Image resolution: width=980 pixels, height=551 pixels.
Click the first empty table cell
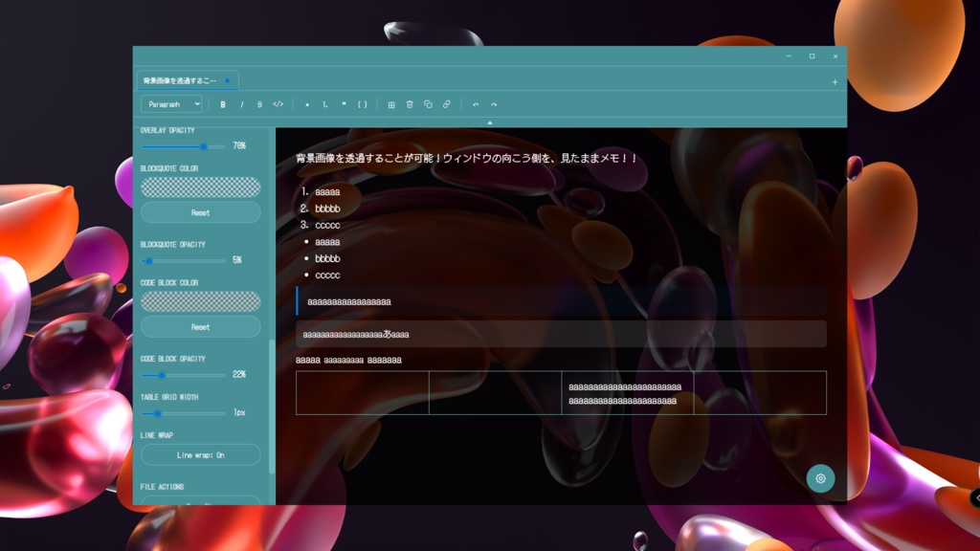pyautogui.click(x=363, y=393)
